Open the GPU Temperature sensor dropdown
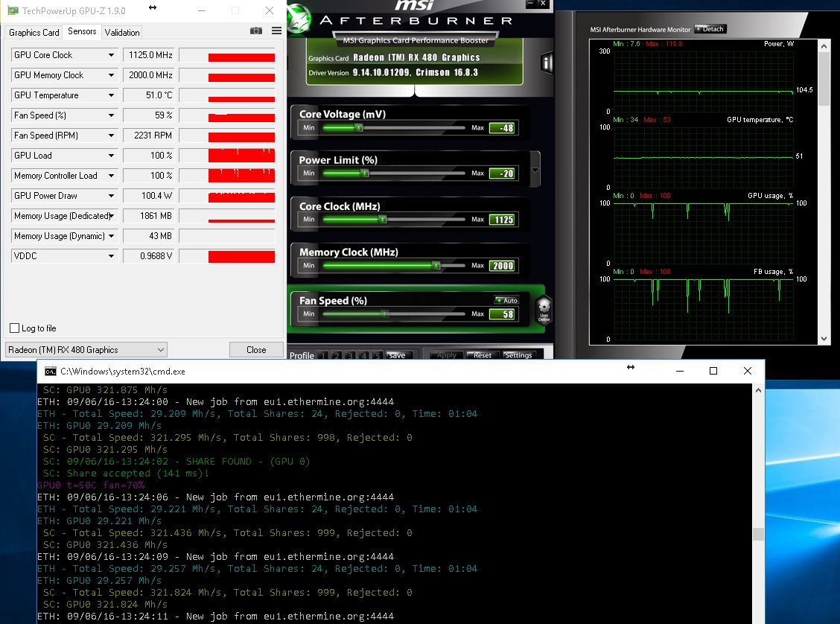Viewport: 840px width, 624px height. (111, 95)
